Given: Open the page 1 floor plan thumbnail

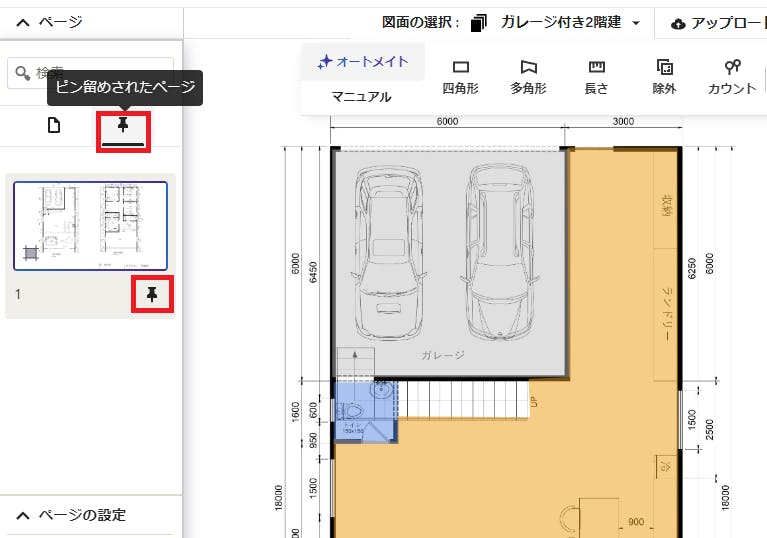Looking at the screenshot, I should pyautogui.click(x=90, y=226).
